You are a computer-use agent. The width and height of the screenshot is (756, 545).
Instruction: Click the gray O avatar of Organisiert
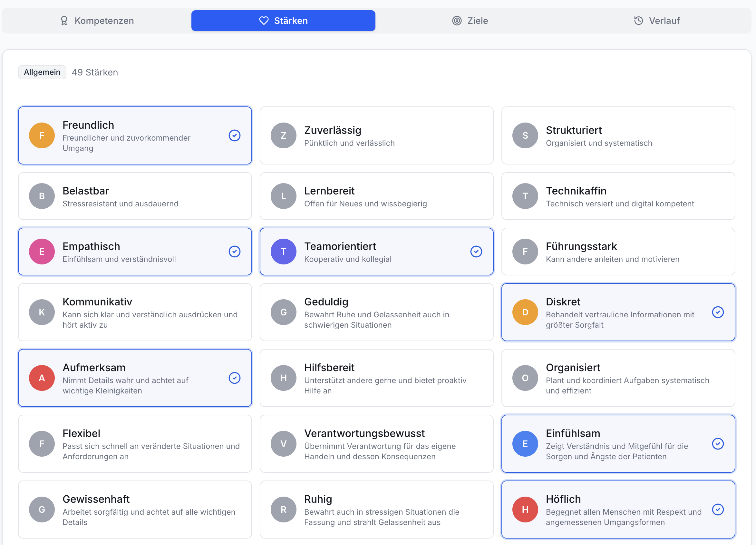click(525, 378)
